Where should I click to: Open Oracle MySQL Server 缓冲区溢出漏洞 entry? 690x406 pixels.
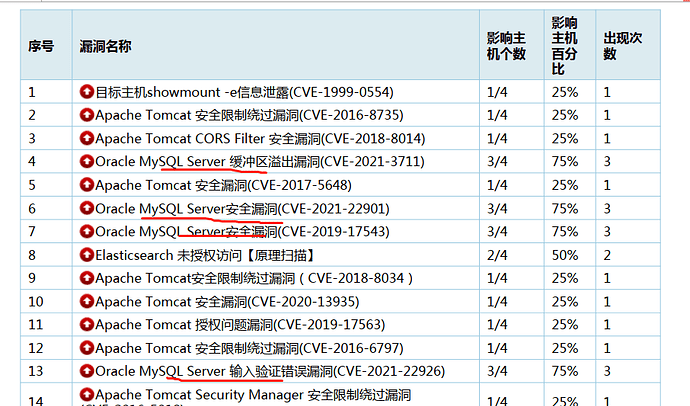[260, 161]
